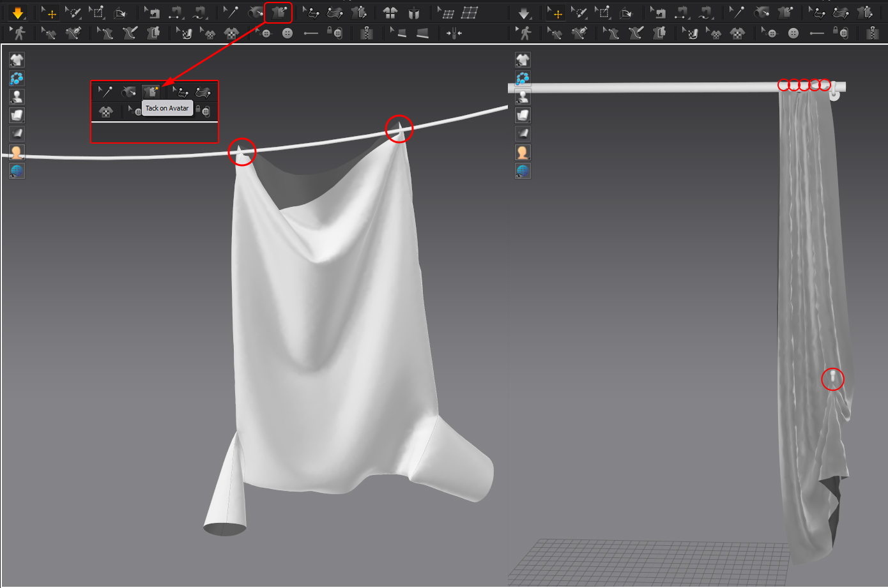Pick the Edit Tack pin tool in left toolbar
The width and height of the screenshot is (888, 588).
231,12
